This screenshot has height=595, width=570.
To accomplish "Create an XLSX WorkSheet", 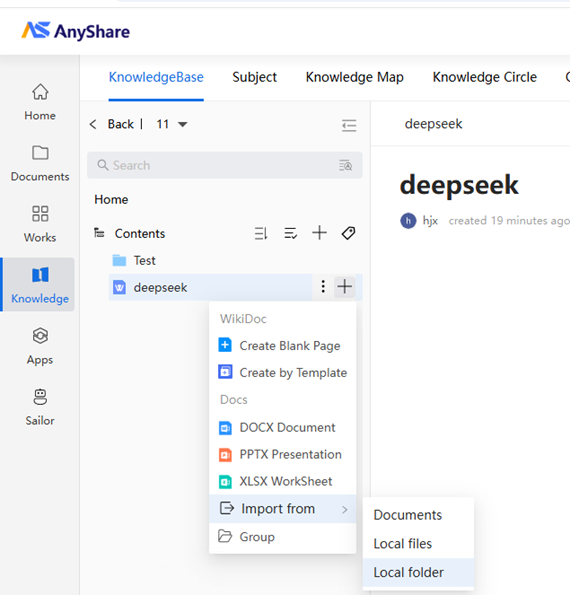I will click(282, 482).
